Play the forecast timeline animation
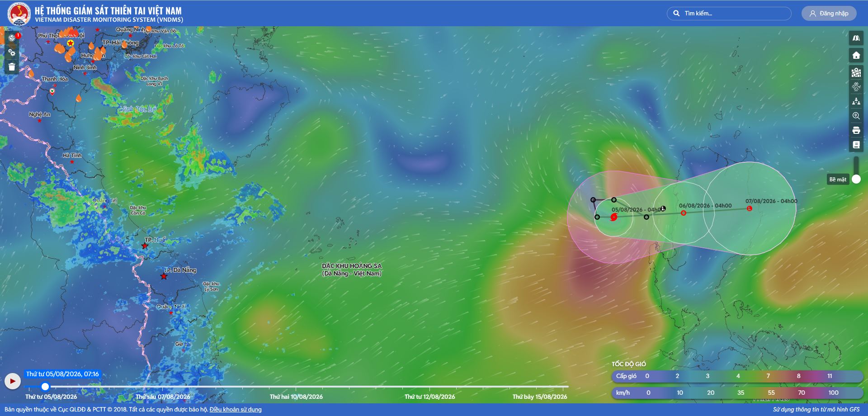Viewport: 868px width, 416px height. [13, 381]
